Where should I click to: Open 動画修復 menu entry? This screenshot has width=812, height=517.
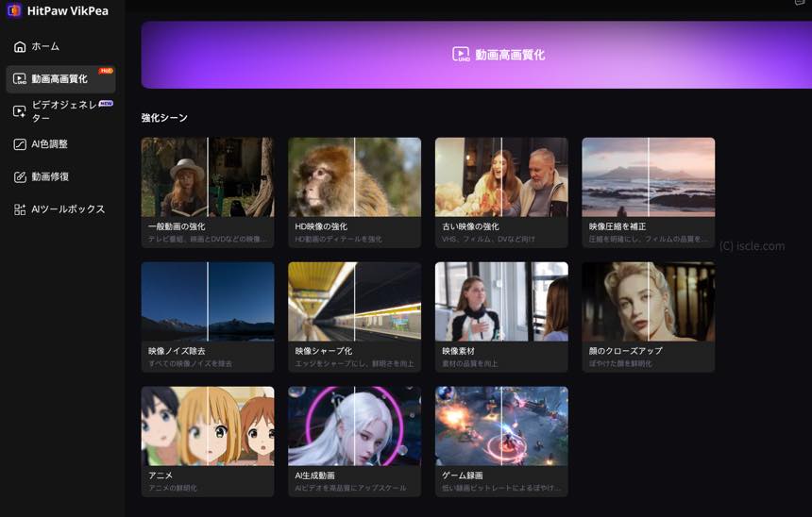[60, 177]
